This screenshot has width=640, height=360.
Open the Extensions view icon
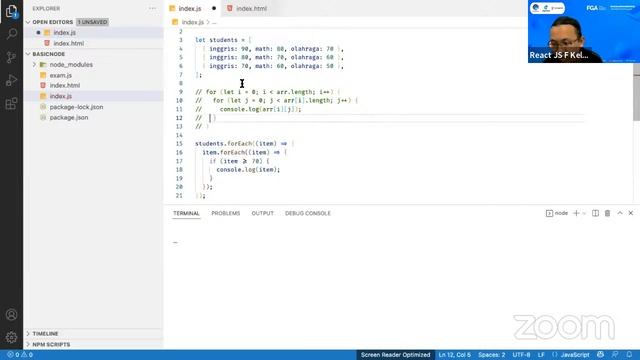tap(11, 103)
